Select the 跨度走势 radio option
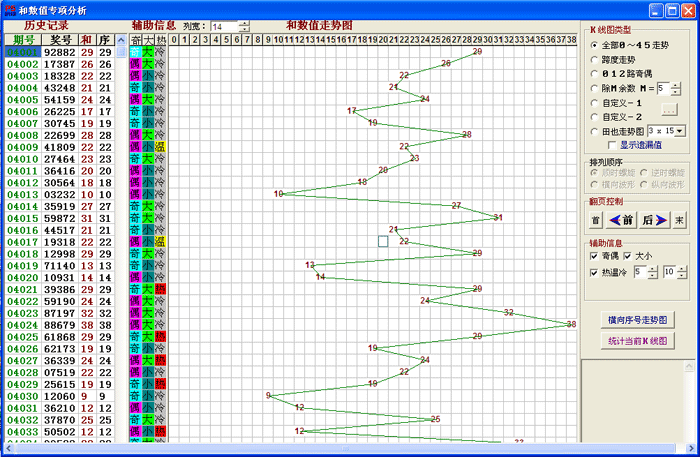This screenshot has width=700, height=457. pos(596,59)
